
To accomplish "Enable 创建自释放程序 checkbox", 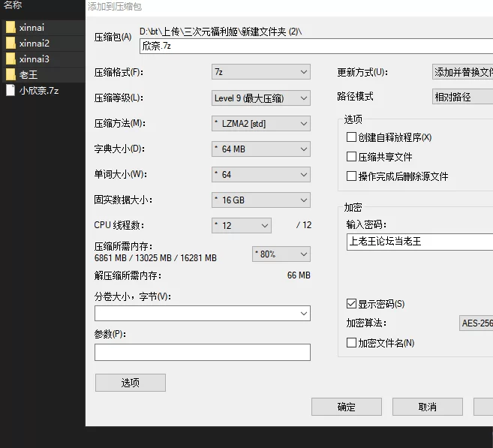I will [x=351, y=137].
